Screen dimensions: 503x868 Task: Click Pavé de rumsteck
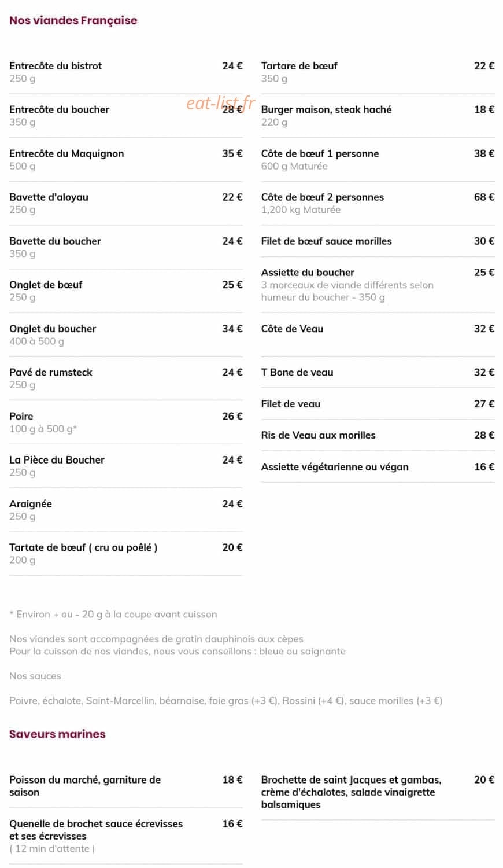pyautogui.click(x=126, y=378)
